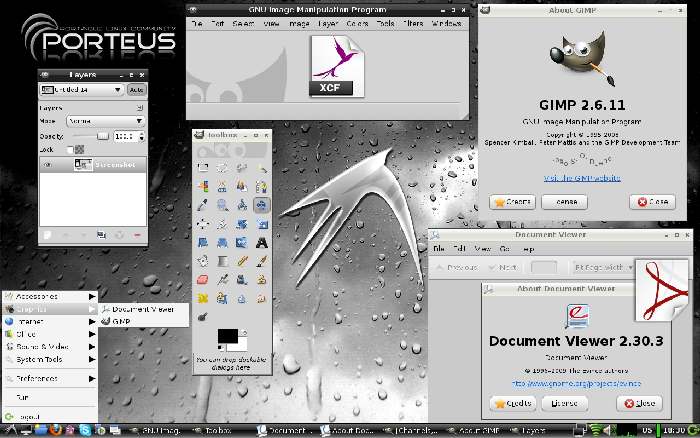
Task: Select the Rectangle Select tool in the toolbox
Action: click(x=203, y=167)
